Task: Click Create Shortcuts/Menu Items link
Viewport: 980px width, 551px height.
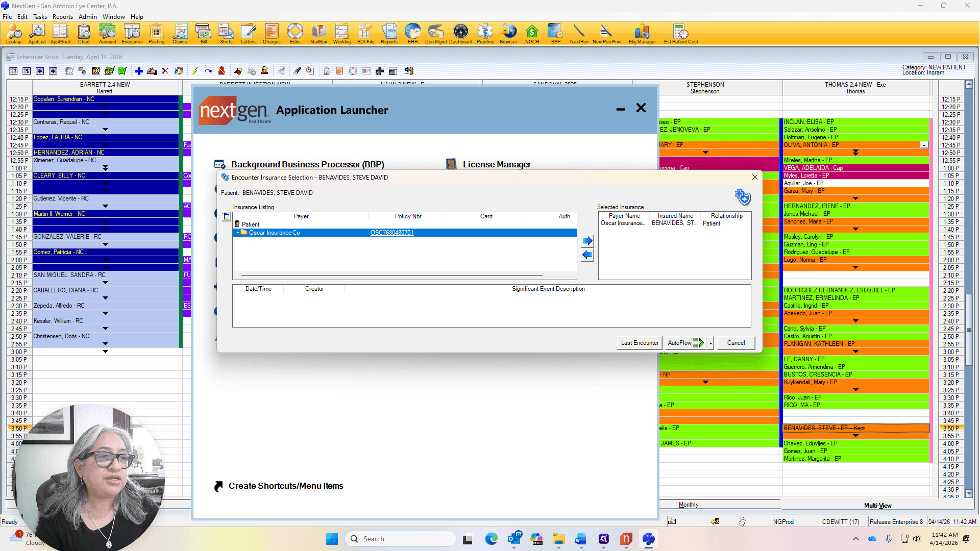Action: (286, 486)
